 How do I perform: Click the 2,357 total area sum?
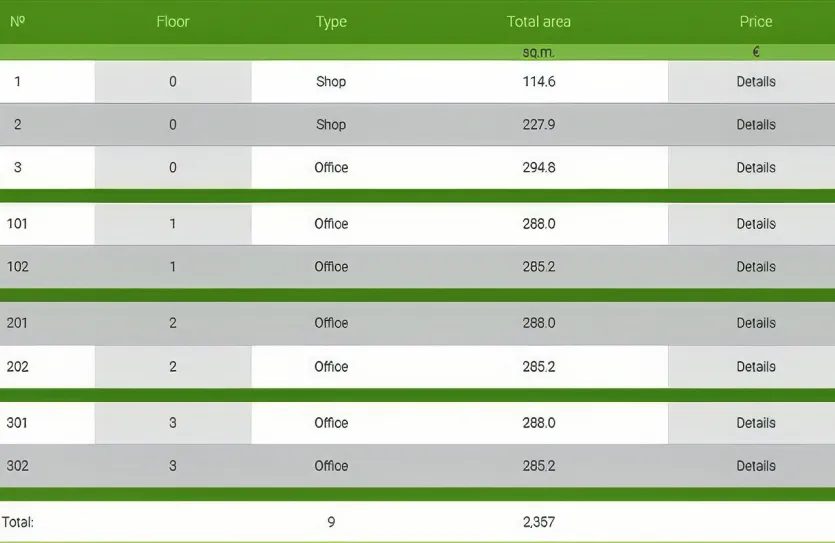point(538,522)
